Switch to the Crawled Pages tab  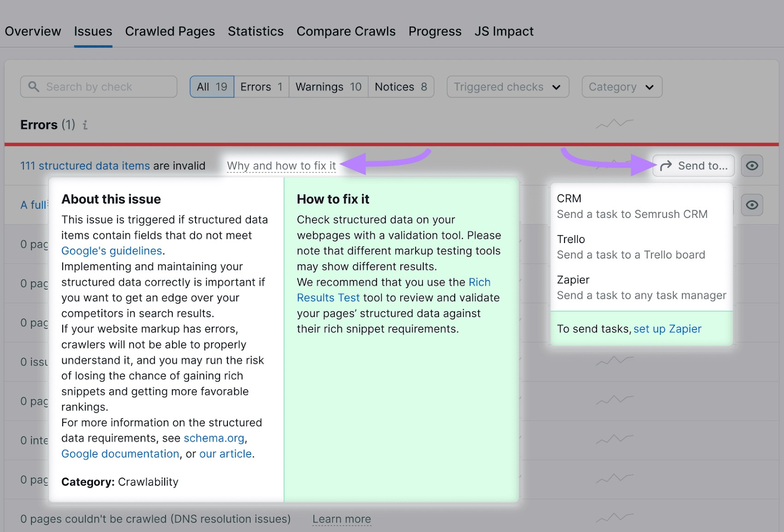pos(170,31)
